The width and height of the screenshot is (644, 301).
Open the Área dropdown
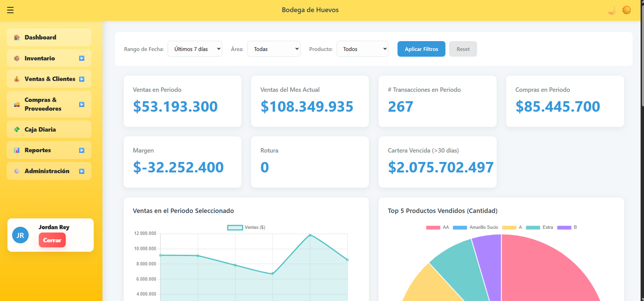tap(274, 49)
